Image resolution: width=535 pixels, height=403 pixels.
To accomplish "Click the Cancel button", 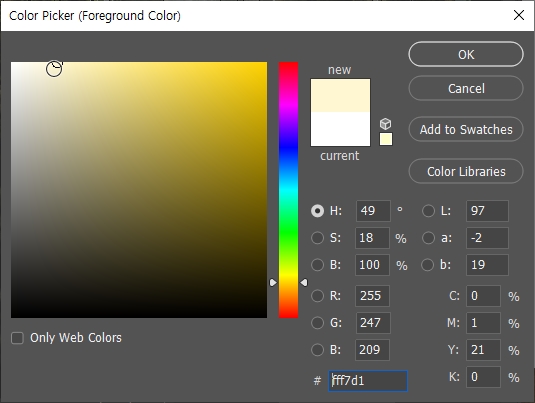I will 466,88.
